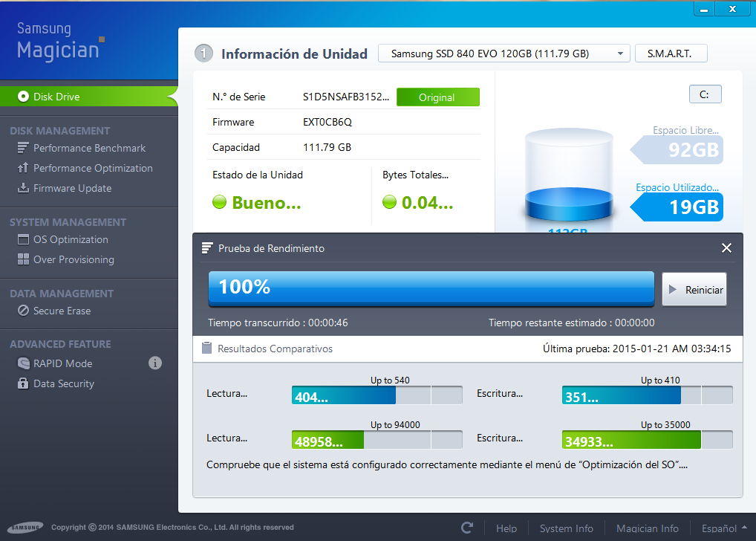756x541 pixels.
Task: Click the Prueba de Rendimiento header icon
Action: [x=207, y=248]
